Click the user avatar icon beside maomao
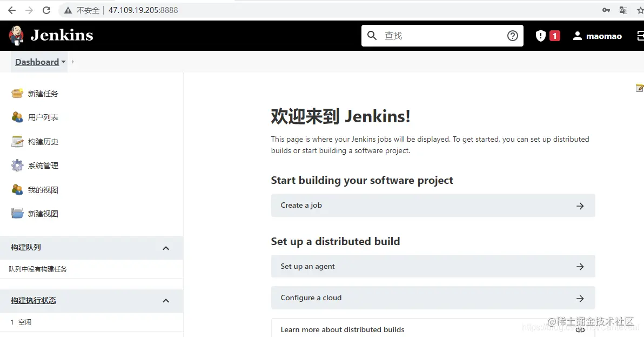Screen dimensions: 644x337 [x=578, y=36]
